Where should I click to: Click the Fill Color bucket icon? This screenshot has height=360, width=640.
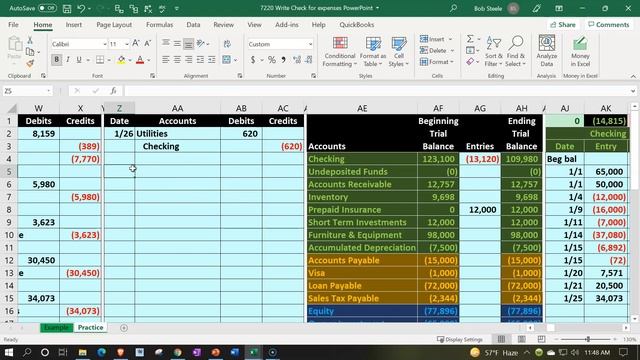tap(121, 60)
